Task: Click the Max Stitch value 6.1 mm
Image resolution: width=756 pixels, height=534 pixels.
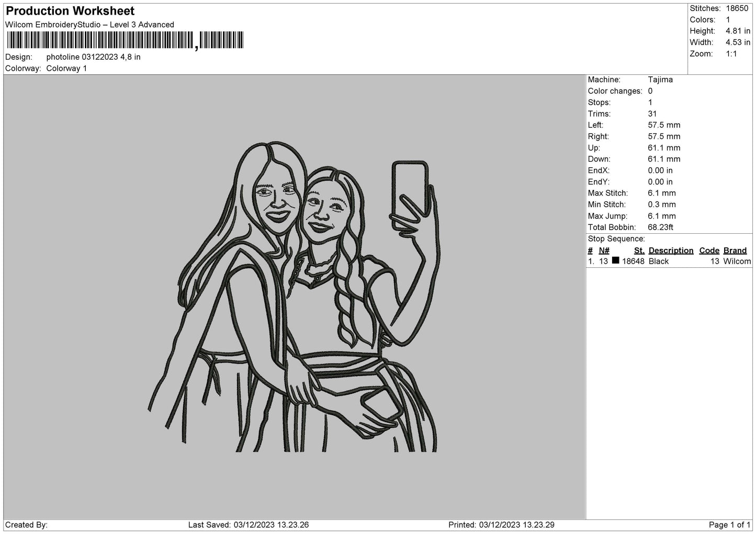Action: 662,194
